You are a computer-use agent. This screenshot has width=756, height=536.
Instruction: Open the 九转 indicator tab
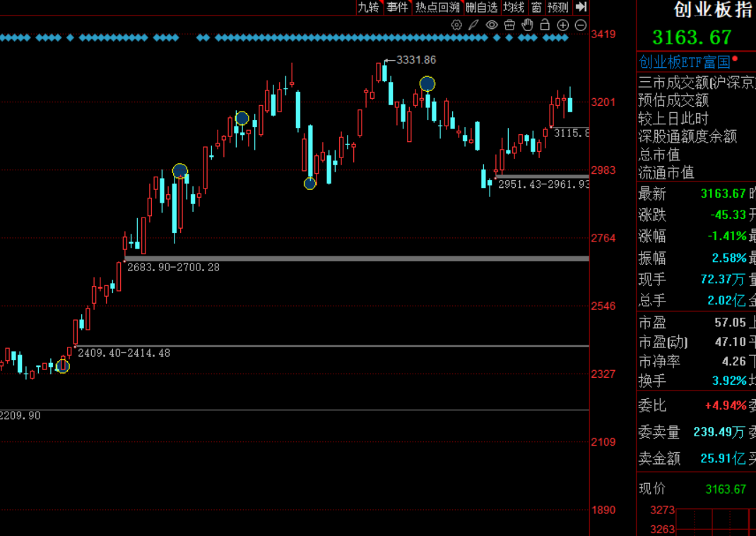[368, 7]
